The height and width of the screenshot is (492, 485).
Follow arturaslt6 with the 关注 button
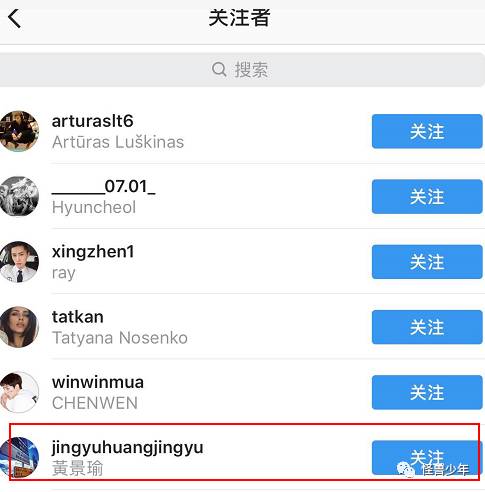coord(427,131)
